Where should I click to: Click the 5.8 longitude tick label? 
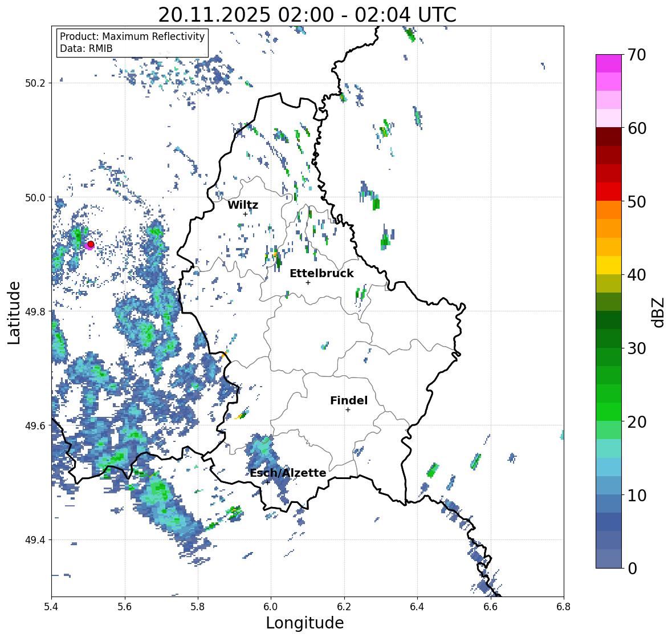[198, 607]
